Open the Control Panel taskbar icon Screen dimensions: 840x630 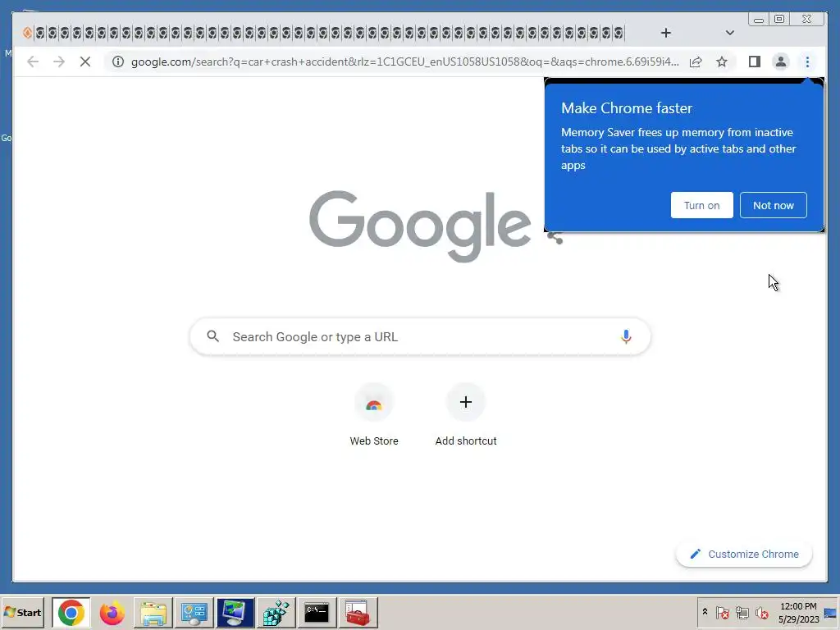pos(194,612)
